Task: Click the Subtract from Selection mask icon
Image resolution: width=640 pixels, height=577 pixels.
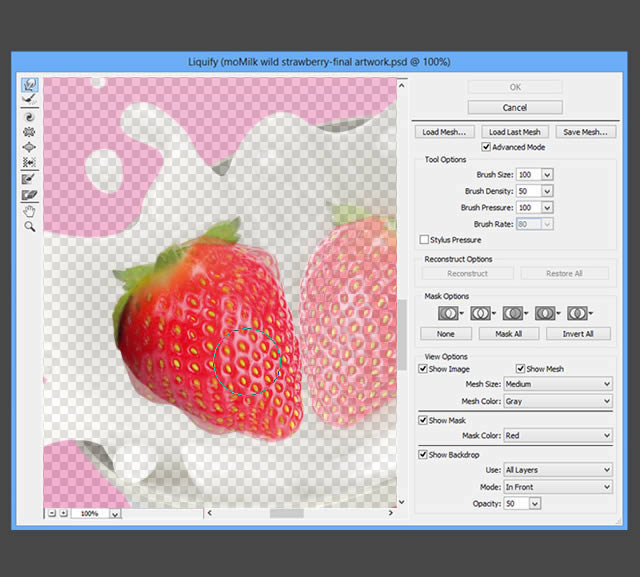Action: (512, 313)
